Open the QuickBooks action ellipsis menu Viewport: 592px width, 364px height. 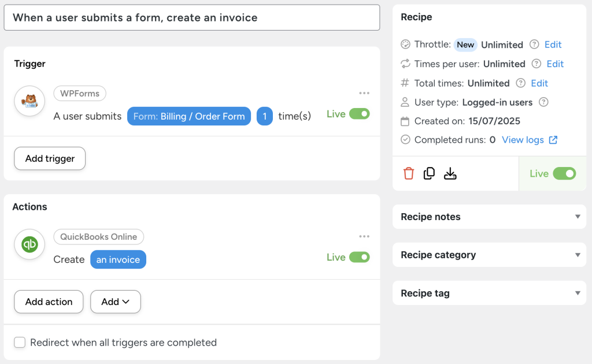(365, 236)
